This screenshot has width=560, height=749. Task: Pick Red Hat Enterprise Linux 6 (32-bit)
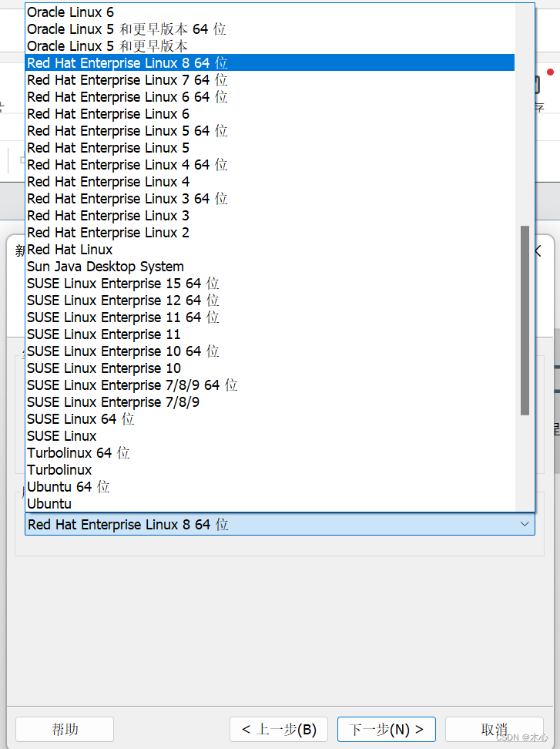[270, 114]
